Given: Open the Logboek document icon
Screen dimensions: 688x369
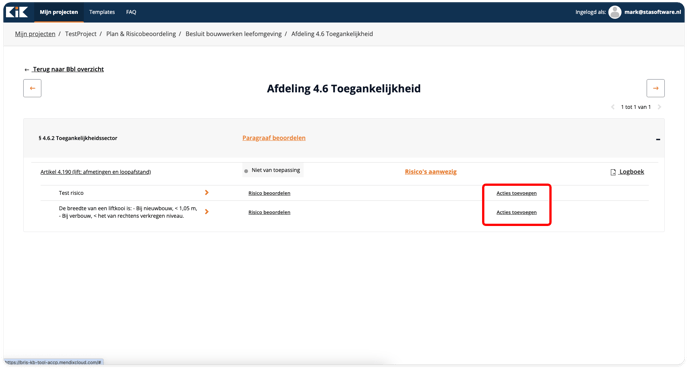Looking at the screenshot, I should [x=613, y=172].
